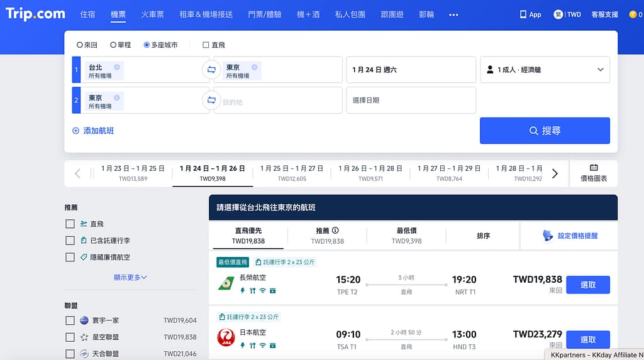This screenshot has width=644, height=360.
Task: Open the 排序 sort options
Action: tap(483, 236)
